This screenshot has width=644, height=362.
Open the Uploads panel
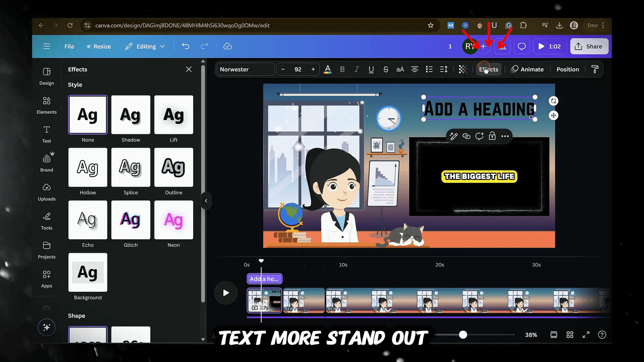pyautogui.click(x=46, y=192)
